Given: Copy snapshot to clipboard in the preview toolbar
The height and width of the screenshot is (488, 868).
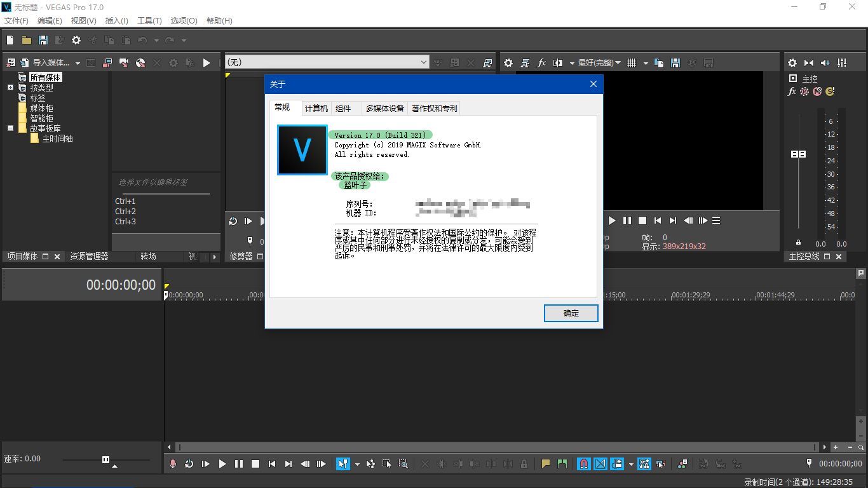Looking at the screenshot, I should [x=659, y=63].
